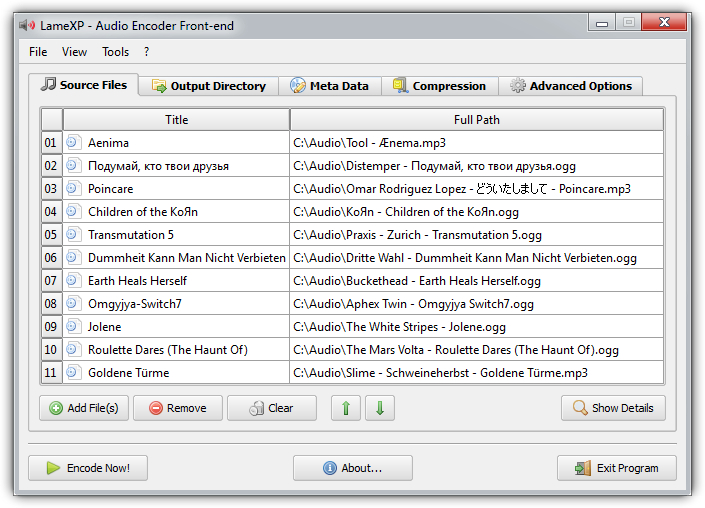This screenshot has width=705, height=508.
Task: Move selected file up with green arrow
Action: point(345,408)
